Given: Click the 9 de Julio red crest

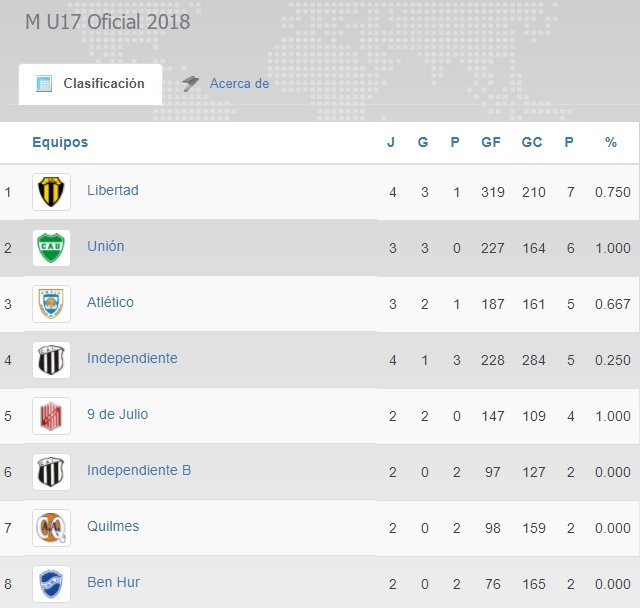Looking at the screenshot, I should [x=51, y=416].
